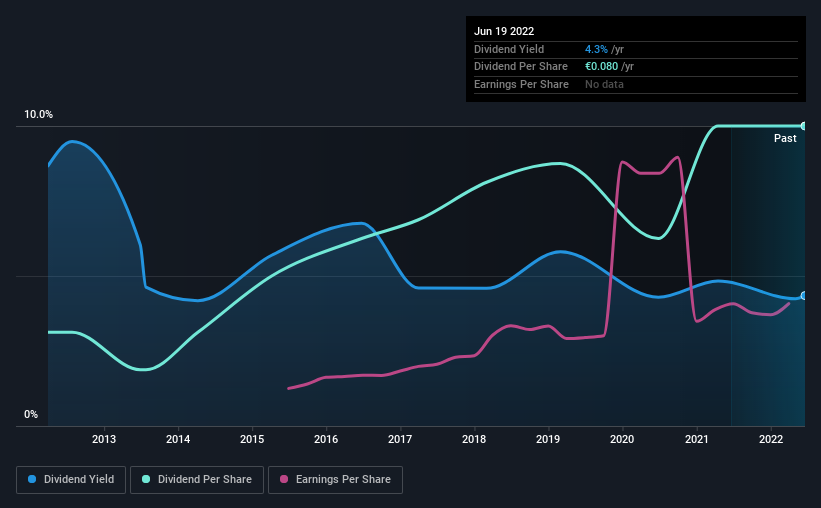821x508 pixels.
Task: Click the Past region label
Action: pyautogui.click(x=785, y=138)
